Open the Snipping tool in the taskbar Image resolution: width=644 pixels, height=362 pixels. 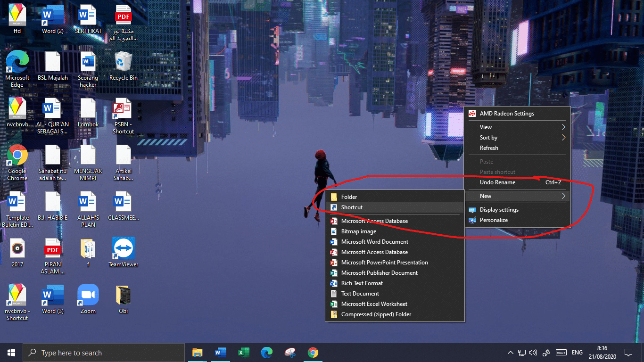(x=289, y=353)
